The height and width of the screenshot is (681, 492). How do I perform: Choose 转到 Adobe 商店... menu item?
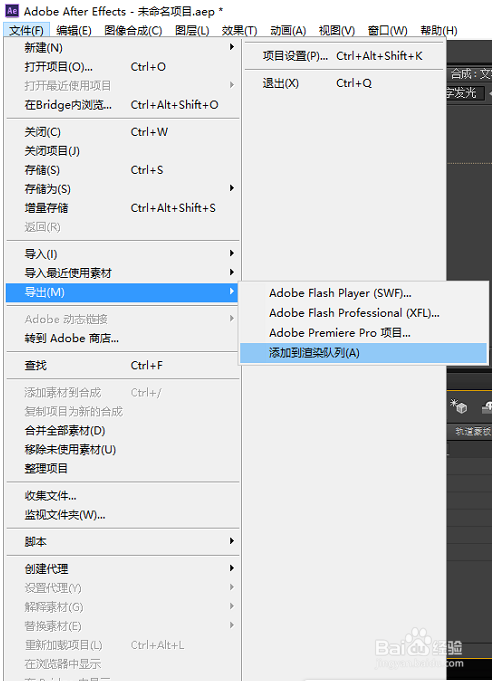(122, 338)
